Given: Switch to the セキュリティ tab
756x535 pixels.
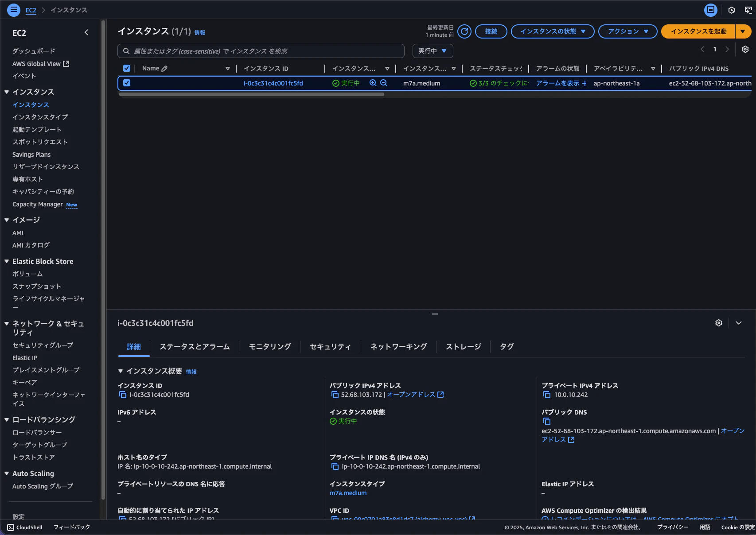Looking at the screenshot, I should tap(331, 347).
